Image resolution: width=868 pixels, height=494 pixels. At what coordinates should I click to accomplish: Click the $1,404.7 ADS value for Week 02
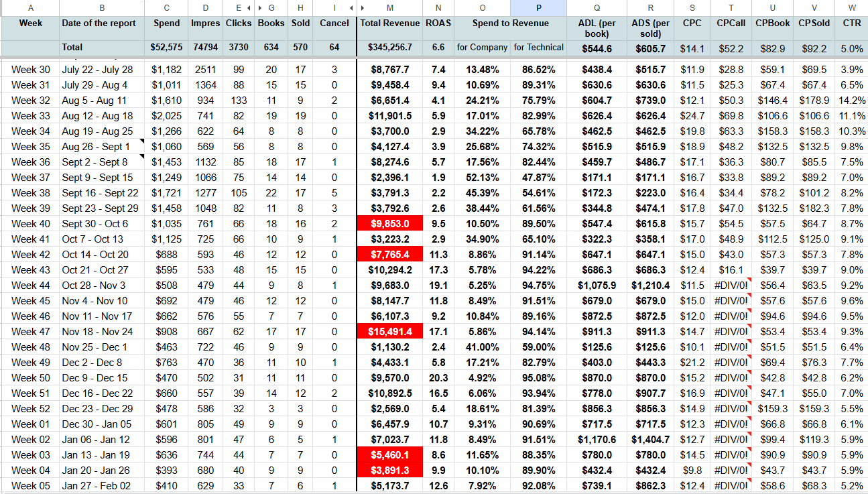pos(650,440)
